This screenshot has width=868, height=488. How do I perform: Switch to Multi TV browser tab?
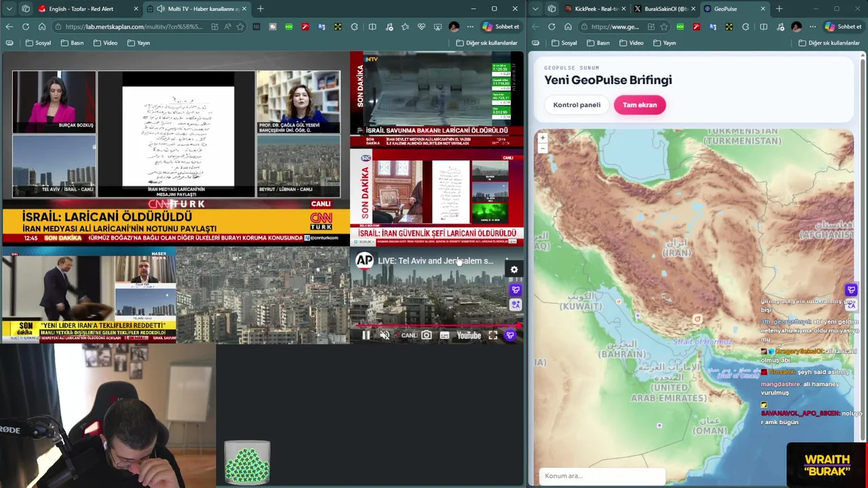(195, 9)
